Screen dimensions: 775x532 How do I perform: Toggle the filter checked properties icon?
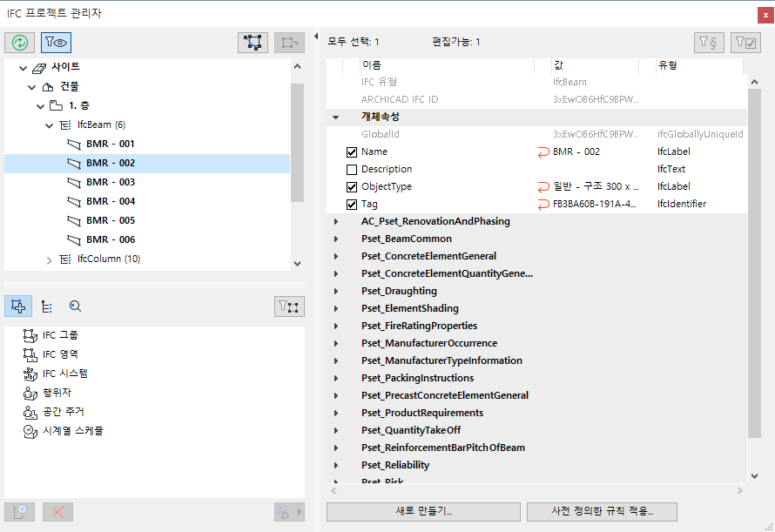pos(745,43)
